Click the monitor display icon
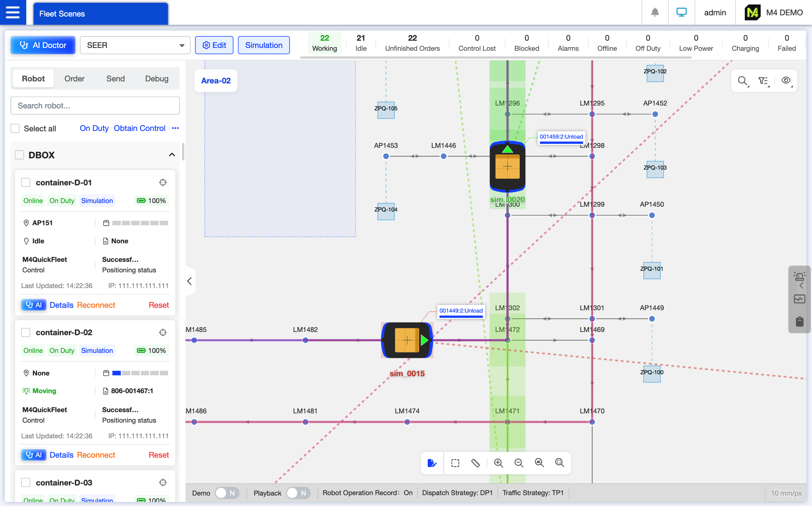Viewport: 812px width, 506px height. pyautogui.click(x=681, y=12)
